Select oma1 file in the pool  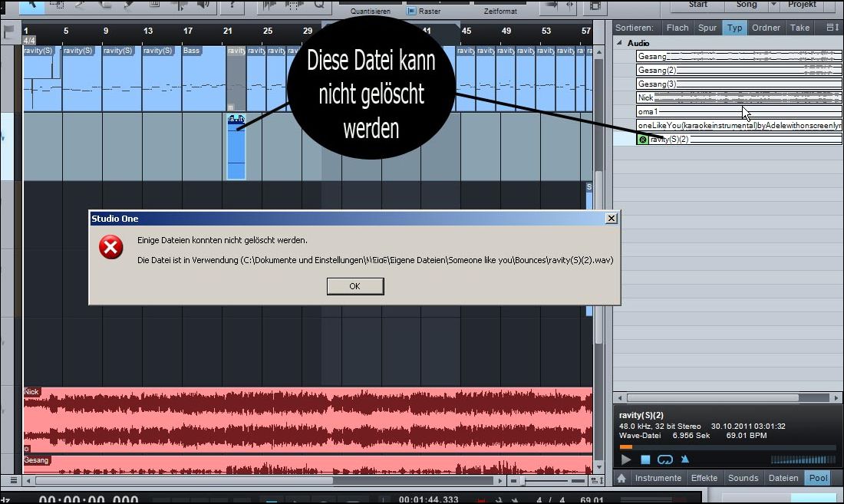click(x=738, y=112)
